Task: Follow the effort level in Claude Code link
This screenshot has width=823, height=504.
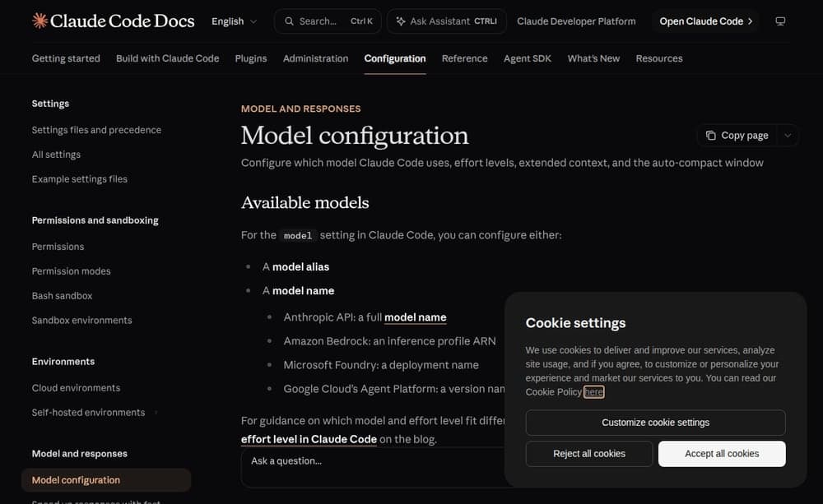Action: click(309, 439)
